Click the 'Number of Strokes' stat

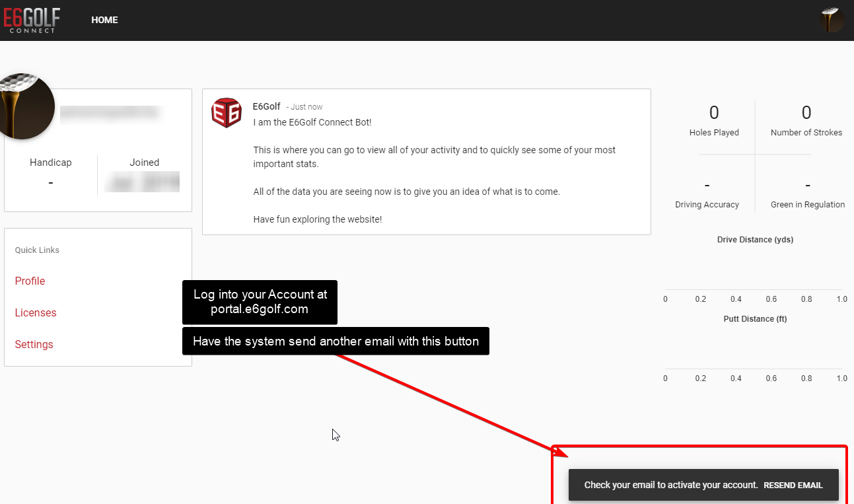pyautogui.click(x=806, y=120)
